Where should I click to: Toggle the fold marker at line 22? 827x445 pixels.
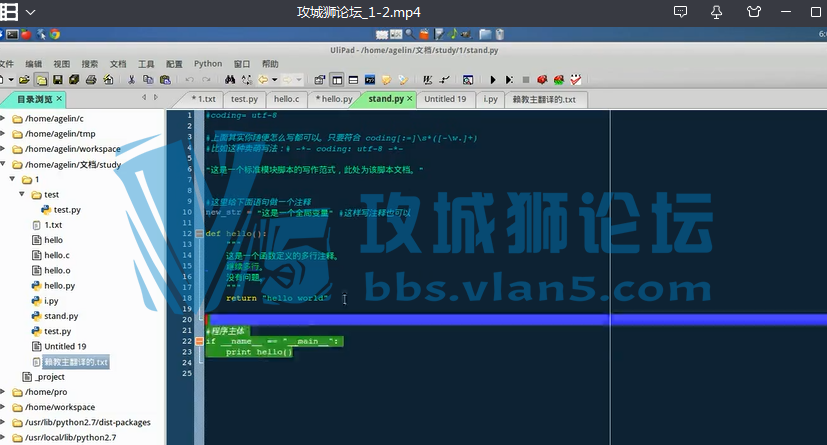tap(199, 341)
